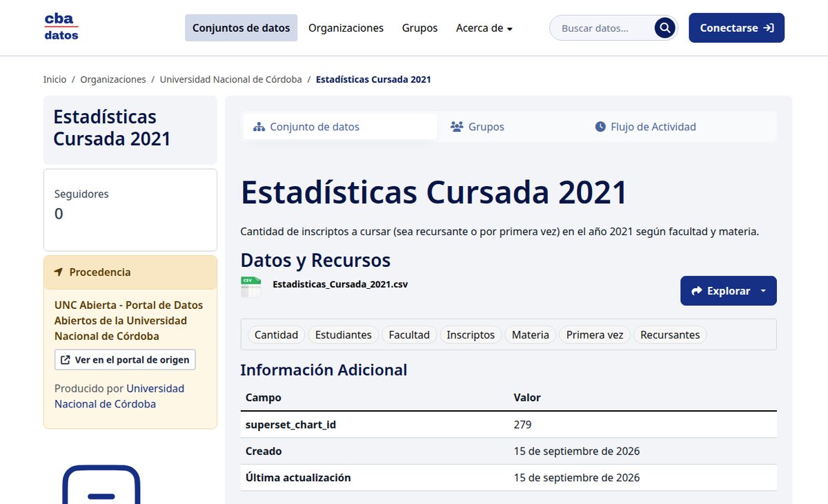
Task: Select the Inscriptos tag
Action: tap(471, 334)
